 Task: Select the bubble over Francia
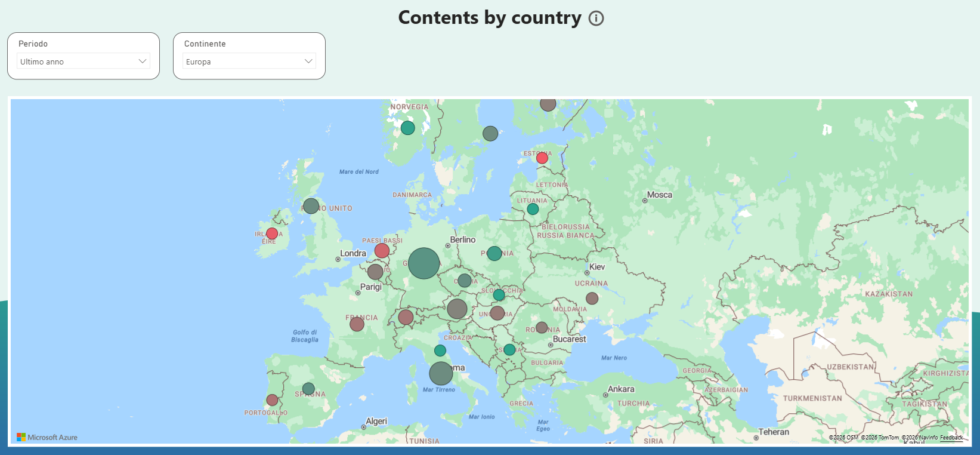pos(357,324)
